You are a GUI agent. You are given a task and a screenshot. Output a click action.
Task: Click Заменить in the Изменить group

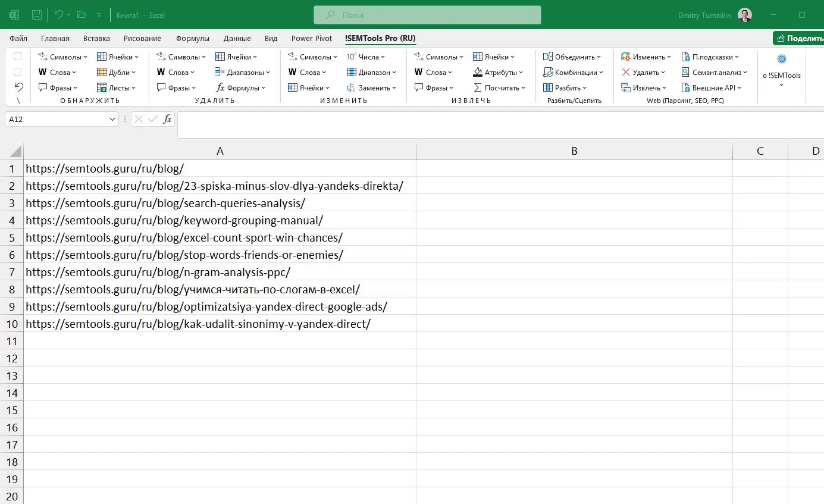pyautogui.click(x=372, y=88)
